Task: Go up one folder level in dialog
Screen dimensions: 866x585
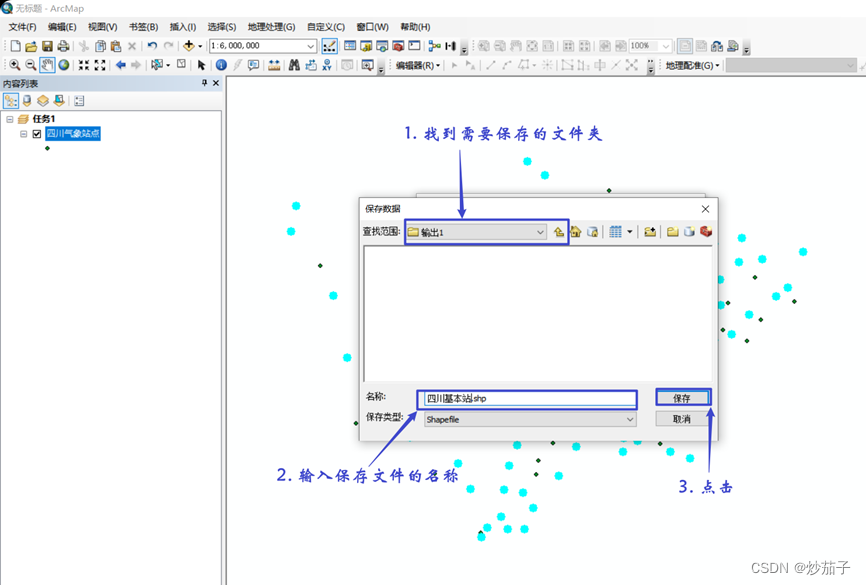Action: pyautogui.click(x=559, y=232)
